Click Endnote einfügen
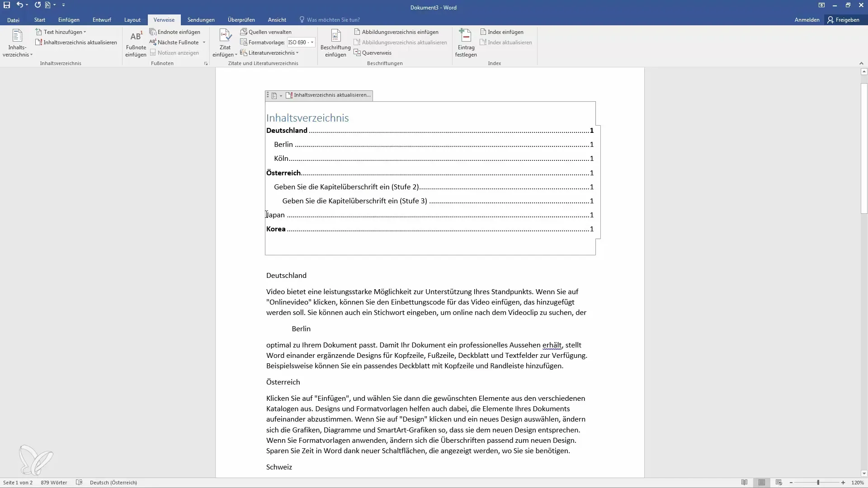Image resolution: width=868 pixels, height=488 pixels. pyautogui.click(x=175, y=32)
